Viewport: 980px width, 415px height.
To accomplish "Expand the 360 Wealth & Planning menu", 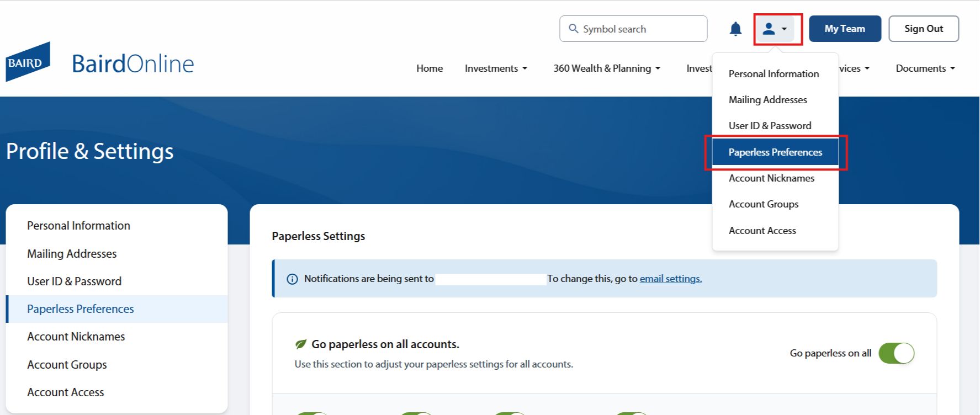I will click(607, 68).
